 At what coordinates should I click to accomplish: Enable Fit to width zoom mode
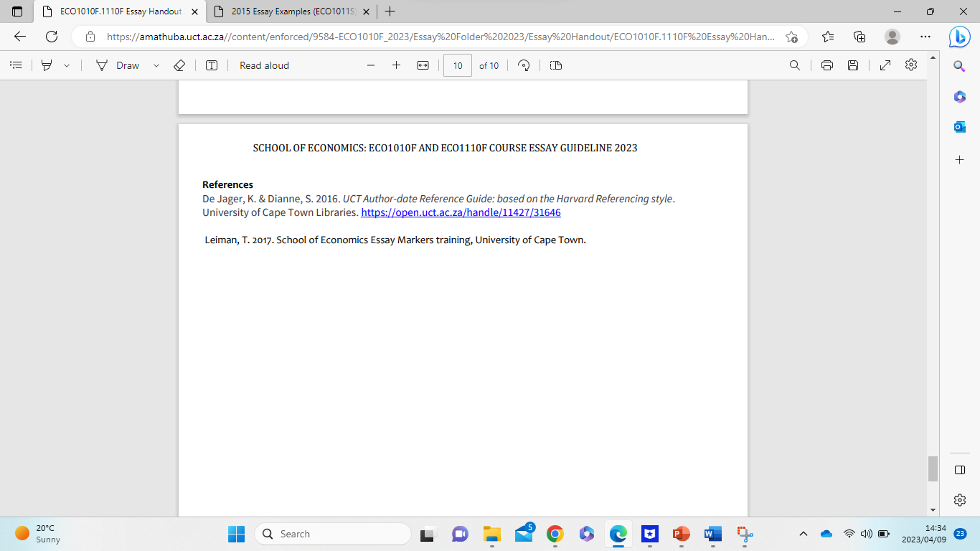click(423, 65)
